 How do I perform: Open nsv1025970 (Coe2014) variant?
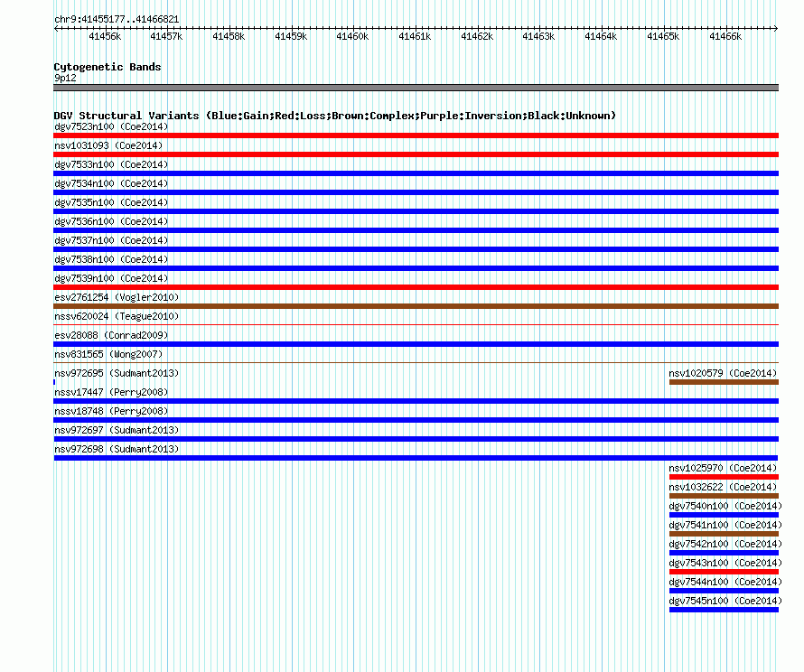click(x=723, y=468)
